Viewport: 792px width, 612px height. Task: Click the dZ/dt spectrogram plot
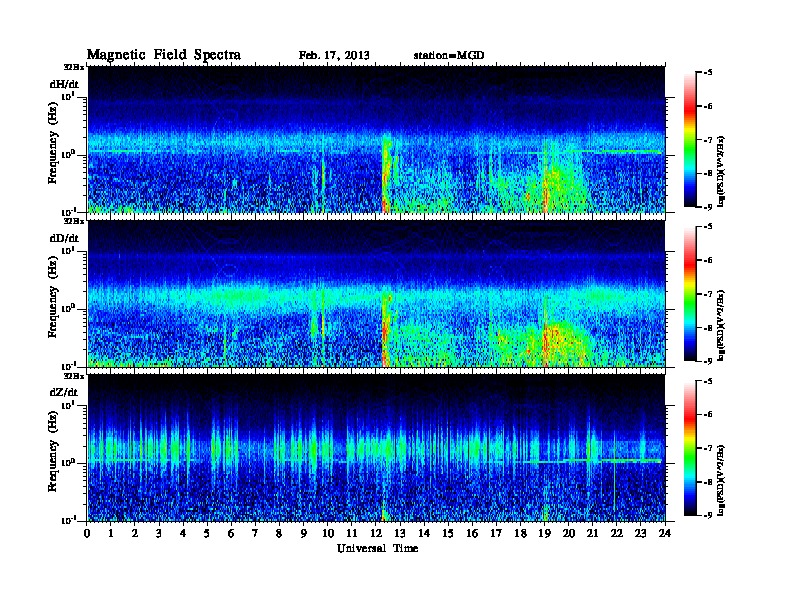click(x=376, y=448)
